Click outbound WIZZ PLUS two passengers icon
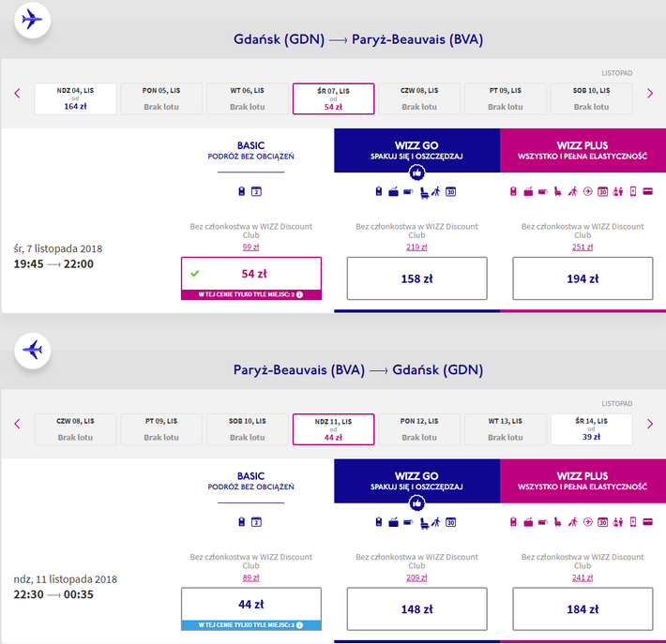 (x=618, y=191)
